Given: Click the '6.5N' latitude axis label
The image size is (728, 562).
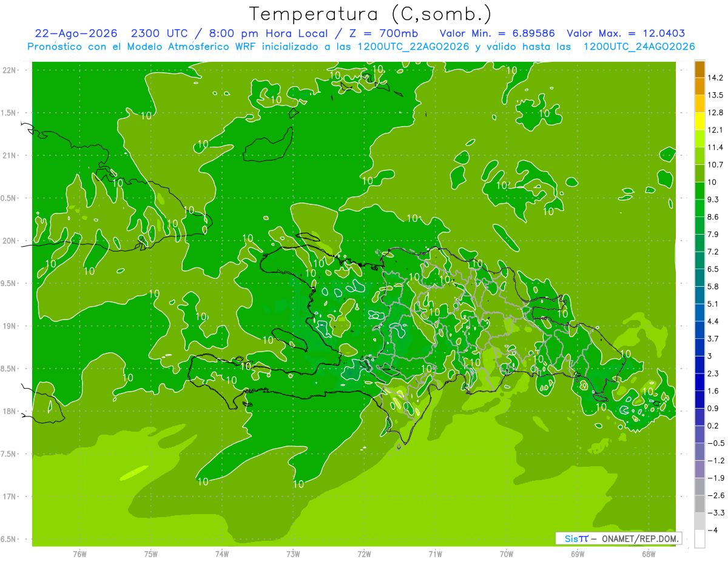Looking at the screenshot, I should click(8, 540).
